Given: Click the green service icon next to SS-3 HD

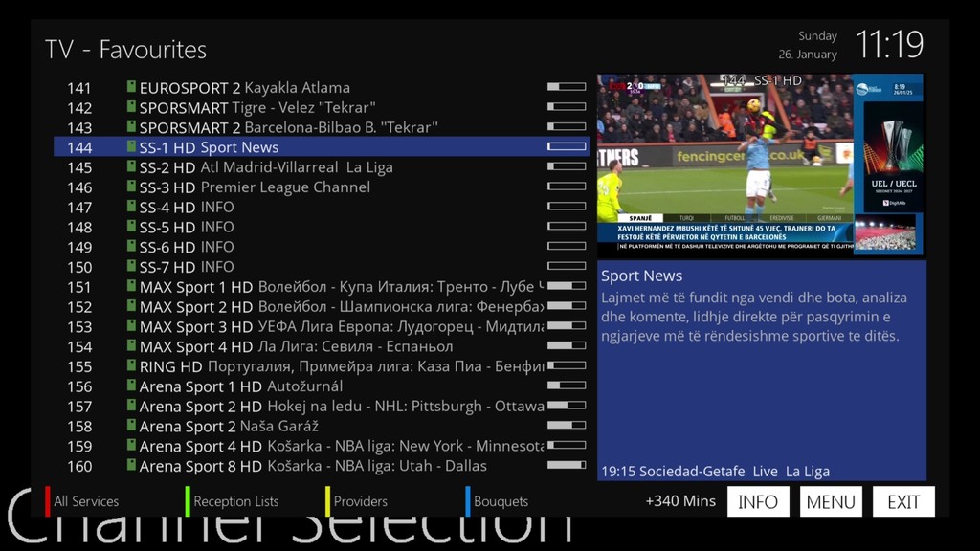Looking at the screenshot, I should coord(131,187).
